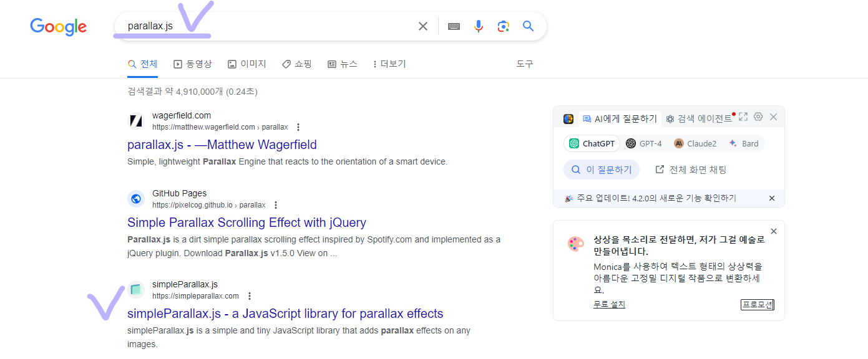Click the 무료 설치 link
The height and width of the screenshot is (359, 868).
(609, 304)
